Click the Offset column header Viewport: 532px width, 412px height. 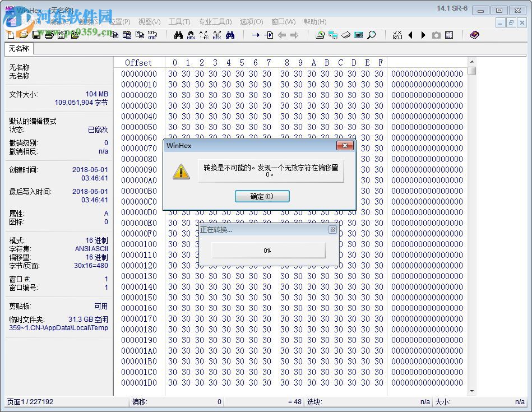click(x=138, y=63)
